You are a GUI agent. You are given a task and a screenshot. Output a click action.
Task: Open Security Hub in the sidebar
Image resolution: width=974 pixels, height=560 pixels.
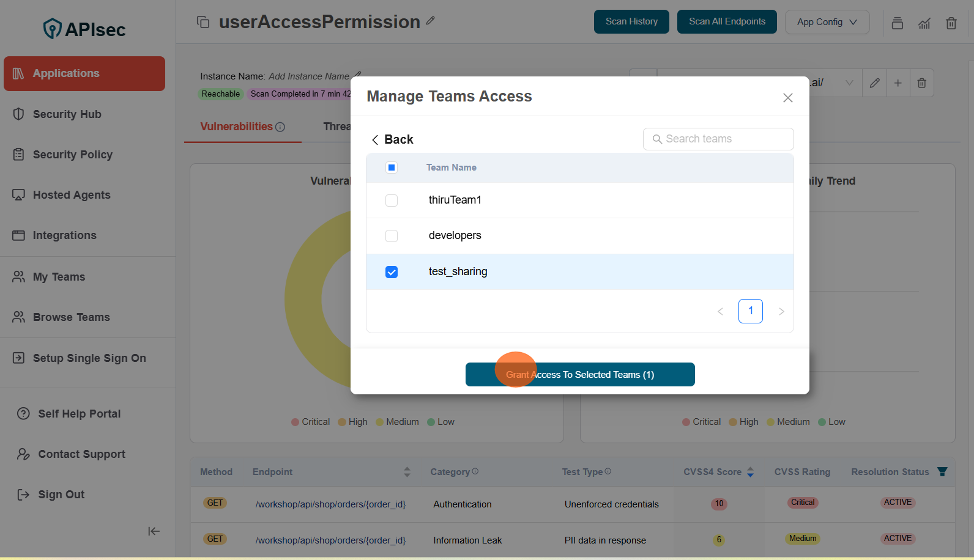click(x=67, y=114)
